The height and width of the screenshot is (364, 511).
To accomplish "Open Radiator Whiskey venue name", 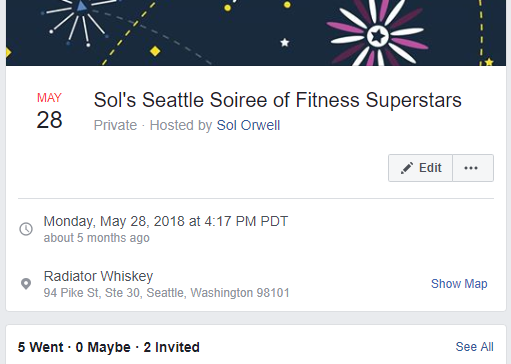I will [98, 276].
